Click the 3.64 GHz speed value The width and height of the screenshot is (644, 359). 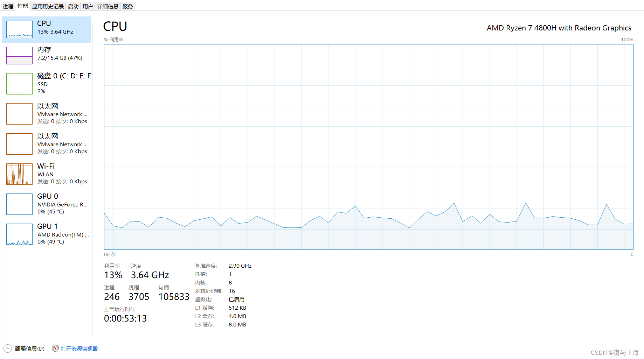[x=150, y=275]
